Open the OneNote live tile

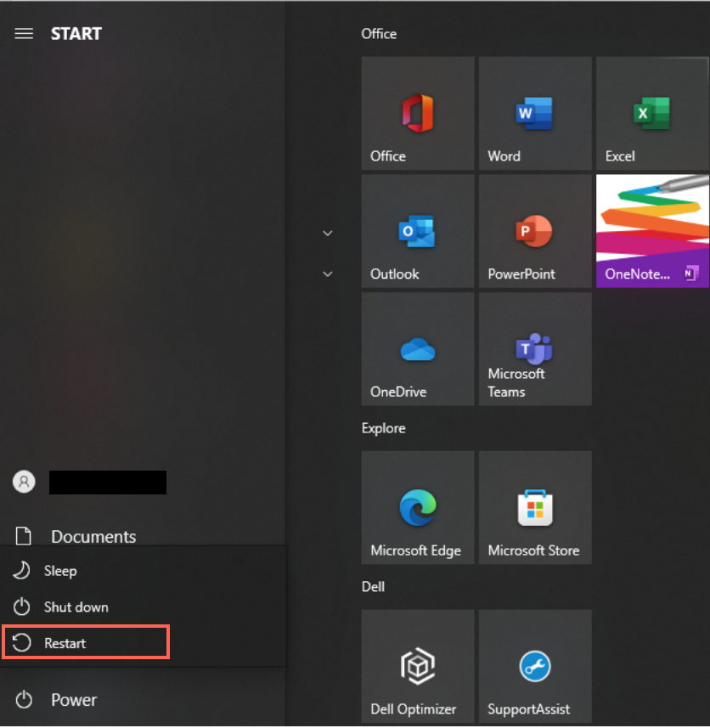(x=652, y=231)
